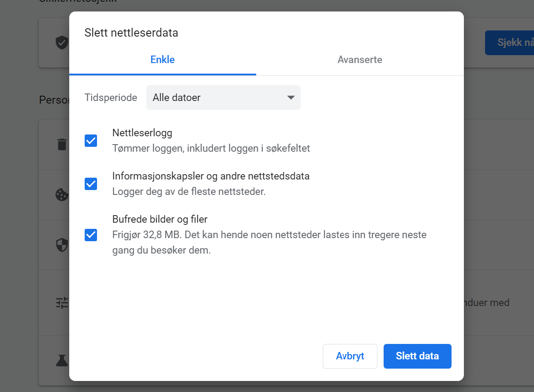Image resolution: width=534 pixels, height=392 pixels.
Task: Click the safety check shield icon behind dialog
Action: (62, 42)
